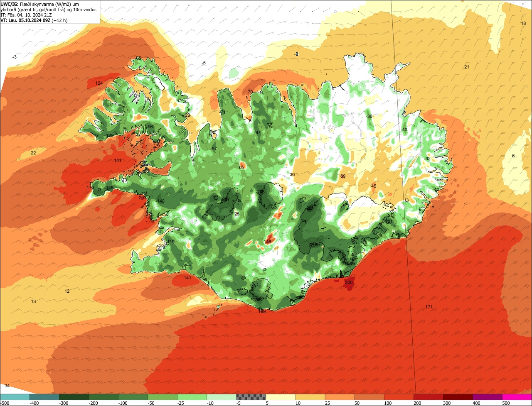This screenshot has width=532, height=406.
Task: Select the -100 to -50 green legend swatch
Action: 133,397
